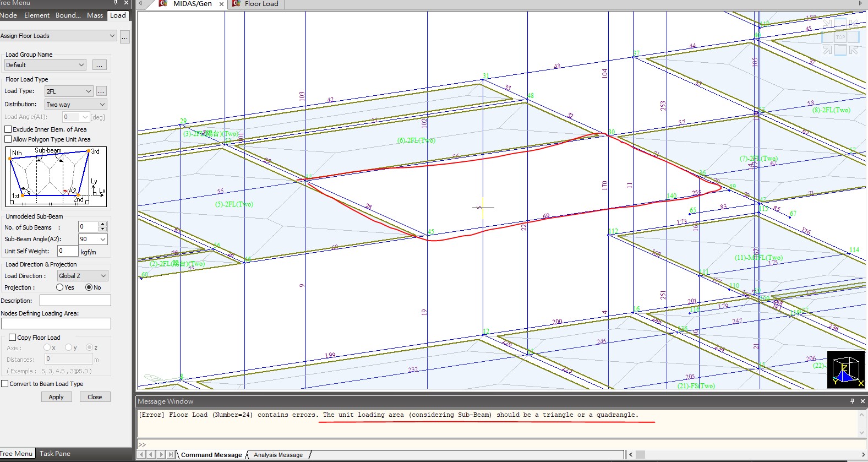This screenshot has height=462, width=868.
Task: Switch to Analysis Message tab
Action: coord(278,455)
